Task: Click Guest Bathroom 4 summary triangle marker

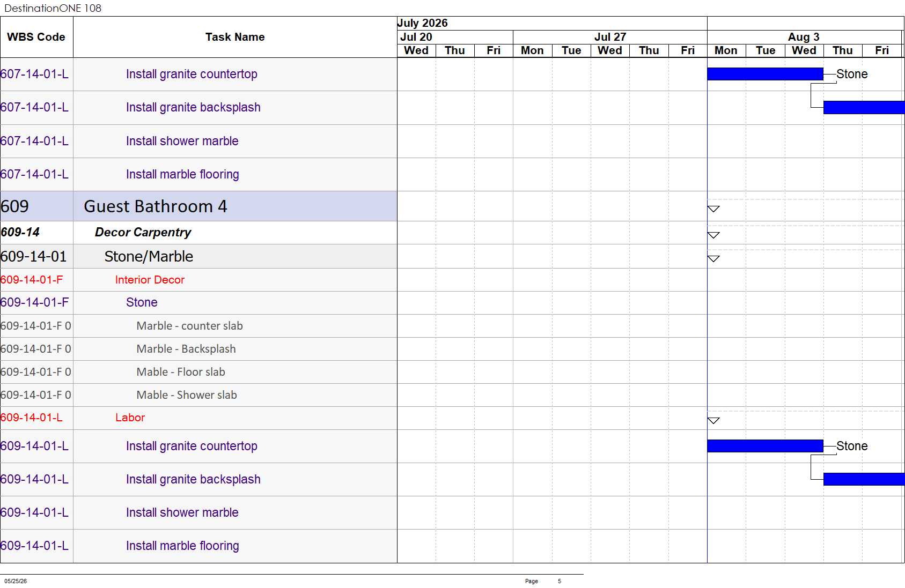Action: tap(713, 209)
